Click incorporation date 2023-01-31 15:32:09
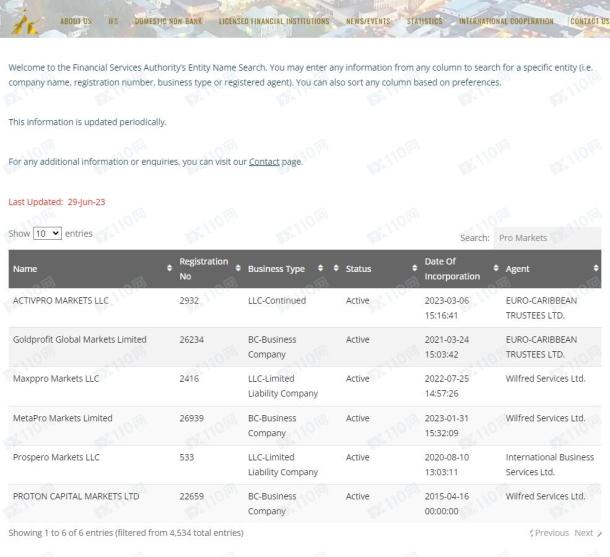This screenshot has height=557, width=610. coord(447,426)
